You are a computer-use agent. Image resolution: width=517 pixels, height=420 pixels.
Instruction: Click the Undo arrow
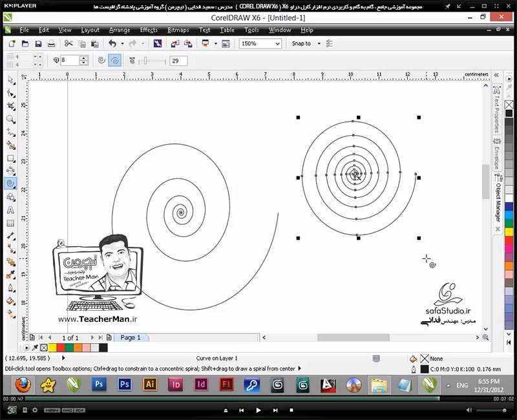(x=112, y=43)
